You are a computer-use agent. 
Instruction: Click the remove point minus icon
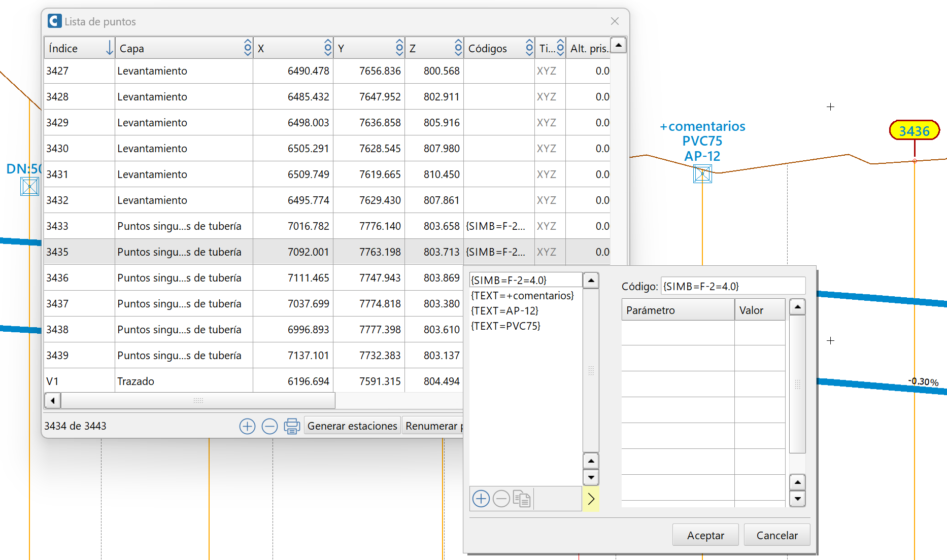(269, 426)
